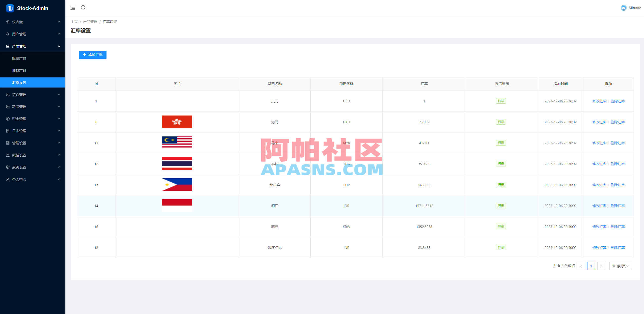Select 股票产品 from the sidebar menu
This screenshot has width=644, height=314.
19,58
